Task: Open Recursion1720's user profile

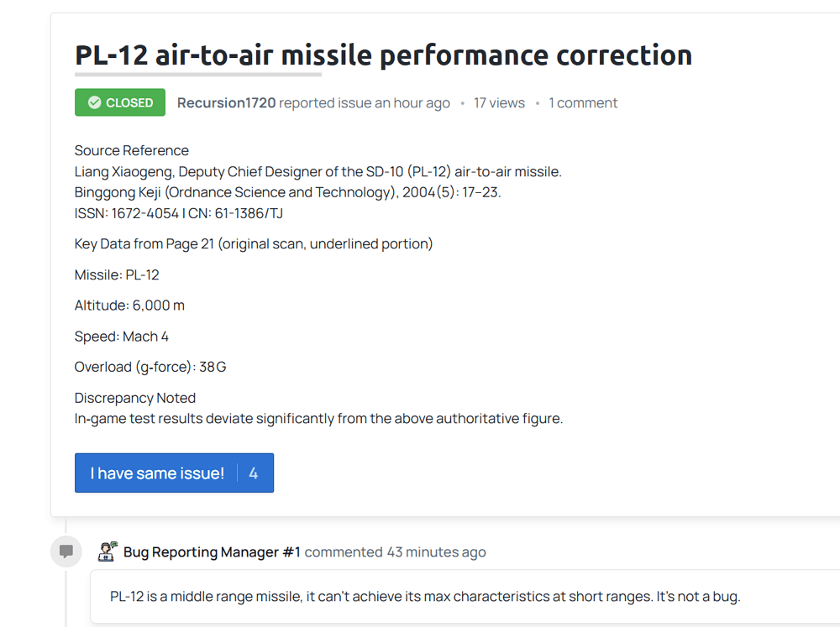Action: click(x=226, y=103)
